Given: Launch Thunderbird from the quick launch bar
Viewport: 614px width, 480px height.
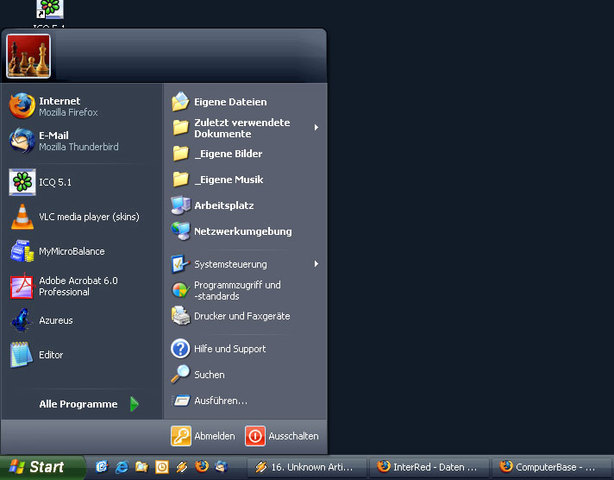Looking at the screenshot, I should click(x=222, y=466).
